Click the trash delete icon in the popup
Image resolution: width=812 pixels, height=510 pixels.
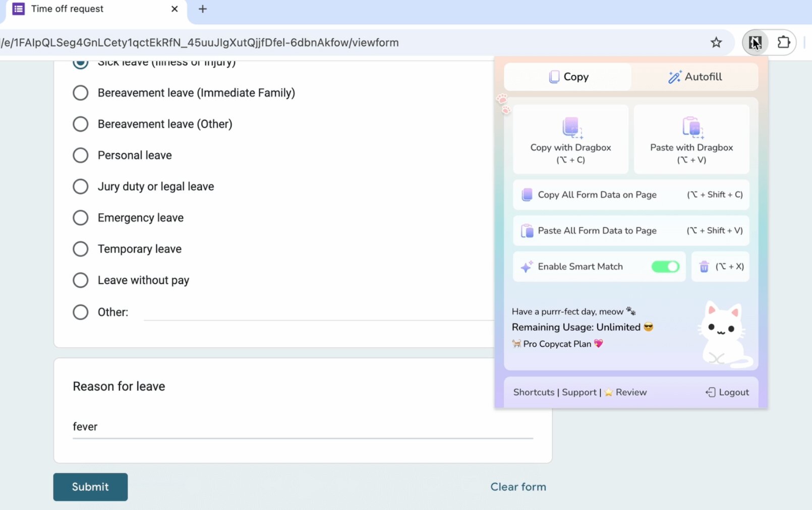click(705, 267)
